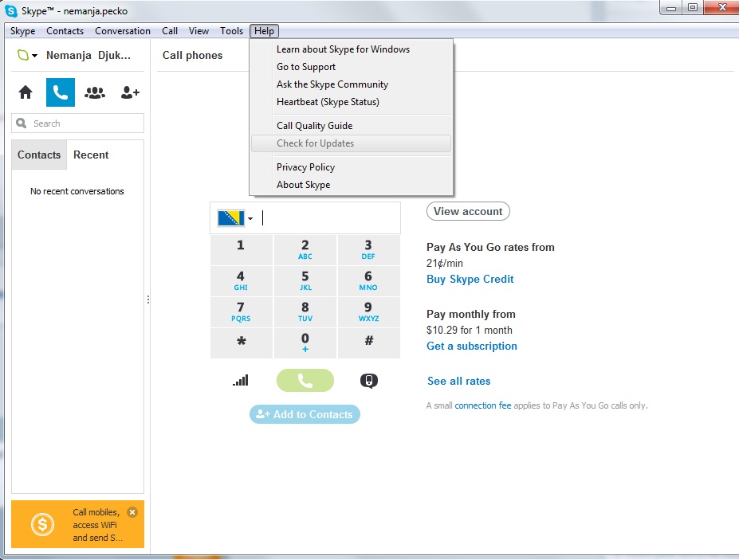Tap keypad button 7 PQRS

pyautogui.click(x=241, y=312)
